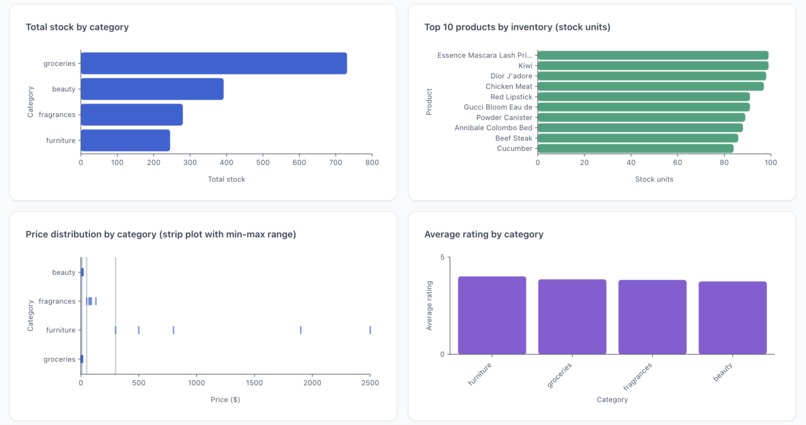The image size is (806, 425).
Task: Click the furniture bar in Total stock chart
Action: [125, 140]
